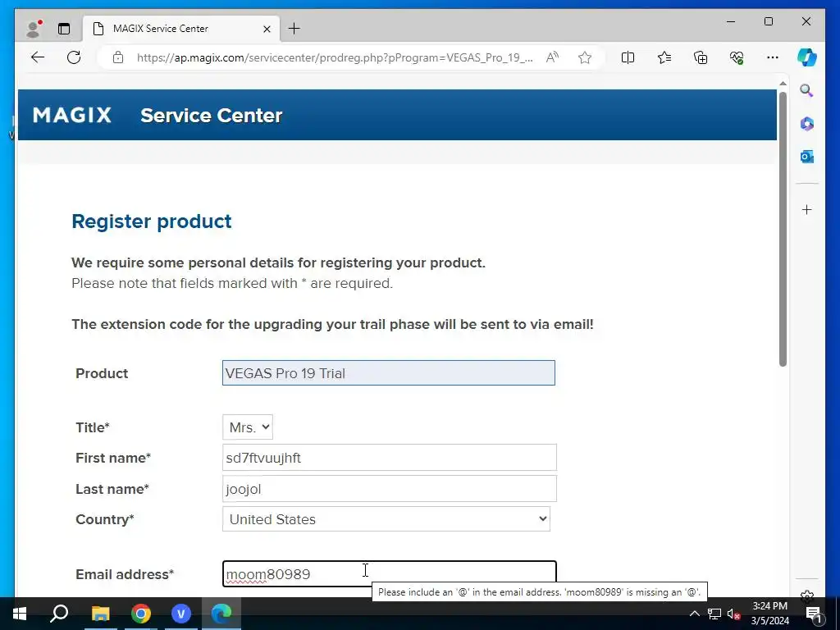The width and height of the screenshot is (840, 630).
Task: Open Browser essentials heart icon
Action: coord(737,57)
